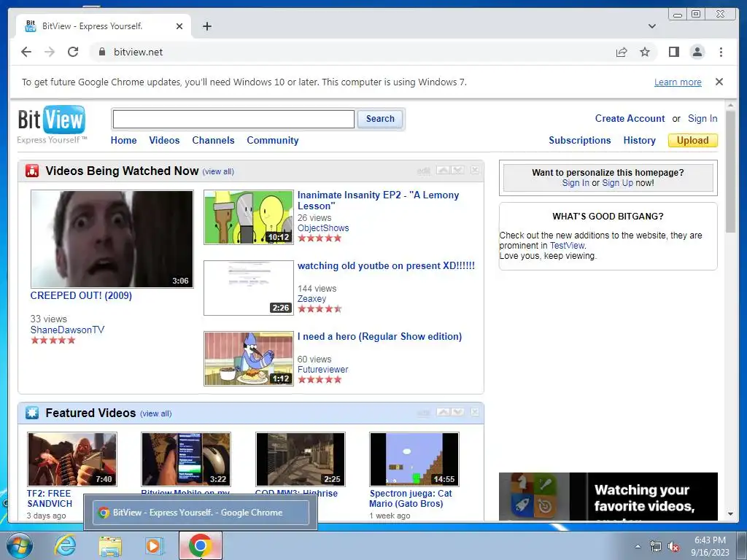Open the Chrome profile avatar
Image resolution: width=747 pixels, height=560 pixels.
tap(697, 52)
